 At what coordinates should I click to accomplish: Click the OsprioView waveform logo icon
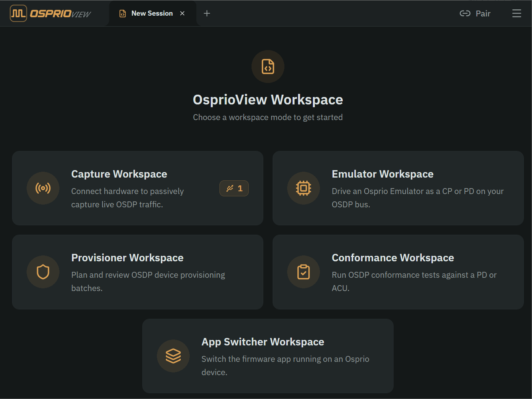click(18, 13)
